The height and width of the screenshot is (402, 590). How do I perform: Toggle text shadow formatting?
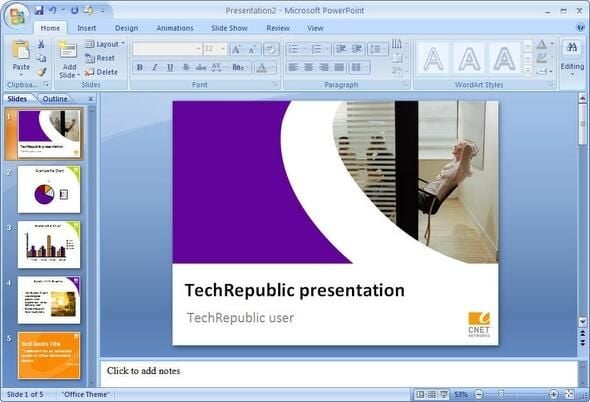(x=186, y=67)
